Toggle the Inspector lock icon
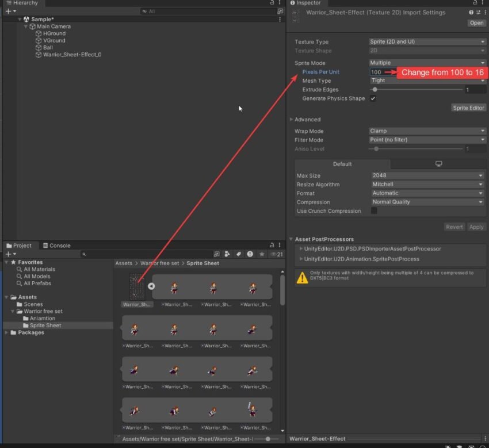The height and width of the screenshot is (448, 489). [475, 3]
